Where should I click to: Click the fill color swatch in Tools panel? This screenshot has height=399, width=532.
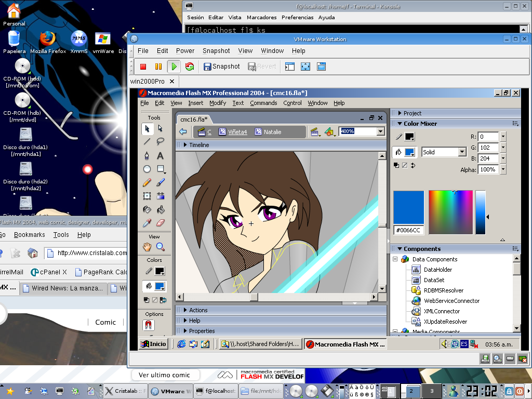pyautogui.click(x=160, y=286)
